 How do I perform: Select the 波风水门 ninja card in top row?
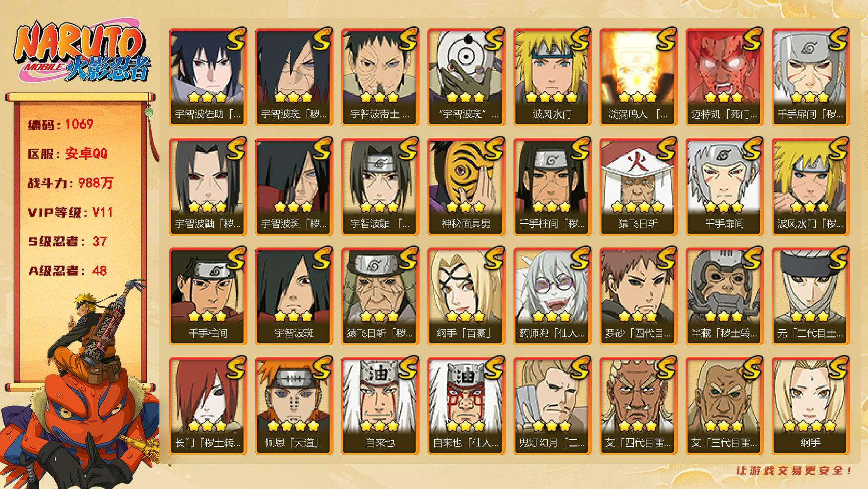[x=552, y=77]
